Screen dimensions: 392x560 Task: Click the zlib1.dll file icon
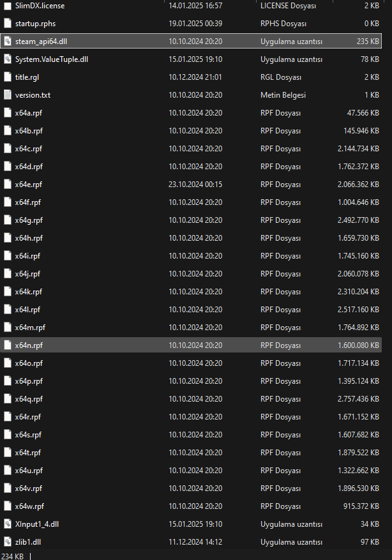(x=8, y=541)
